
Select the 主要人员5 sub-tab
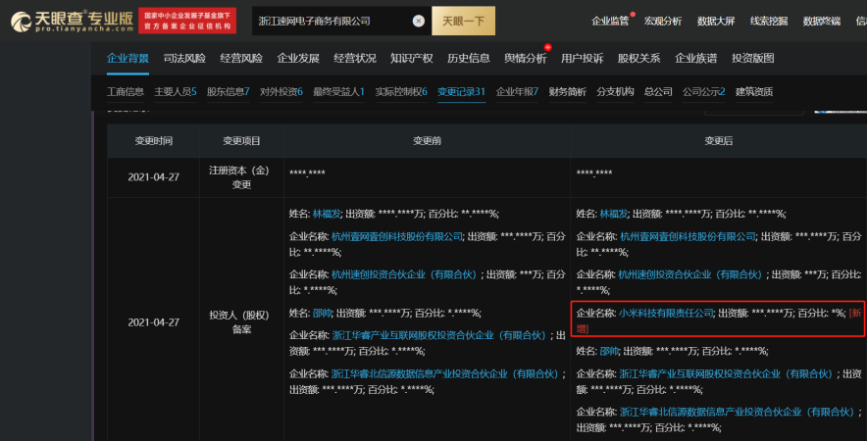coord(176,92)
